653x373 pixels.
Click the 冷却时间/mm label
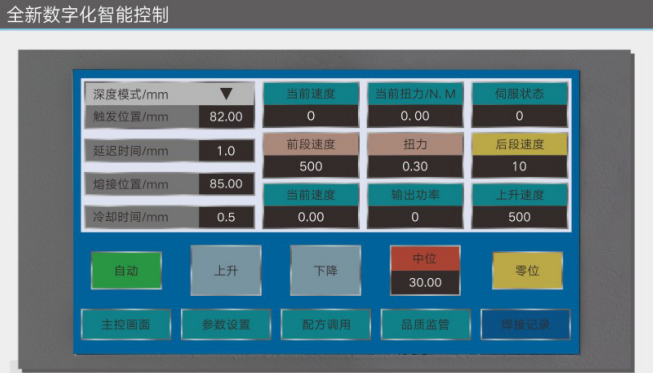130,217
